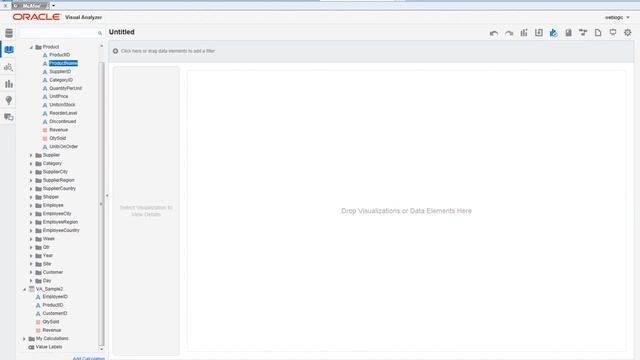Screen dimensions: 640x360
Task: Open the weblogic user dropdown
Action: pos(617,18)
